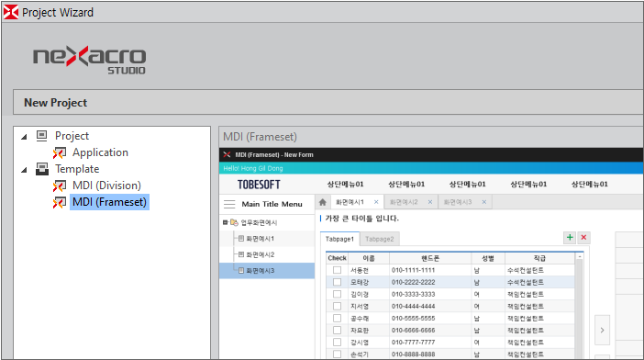Close the 화면예시3 tab with its X
Screen dimensions: 644x360
point(484,202)
